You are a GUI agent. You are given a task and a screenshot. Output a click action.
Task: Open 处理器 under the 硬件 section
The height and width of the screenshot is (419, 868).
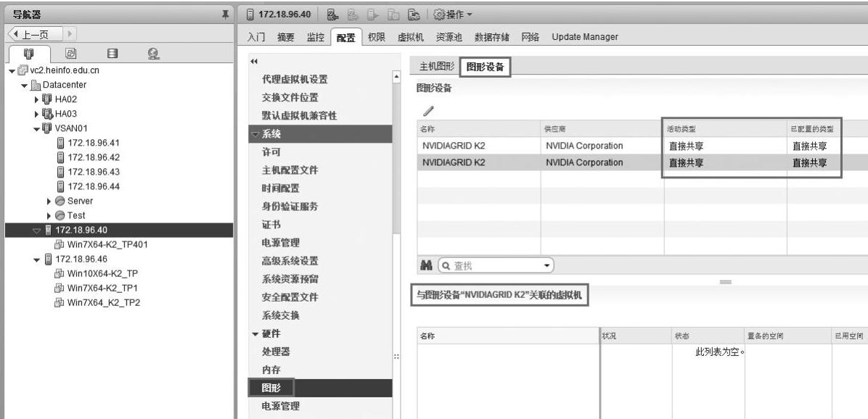[x=276, y=352]
